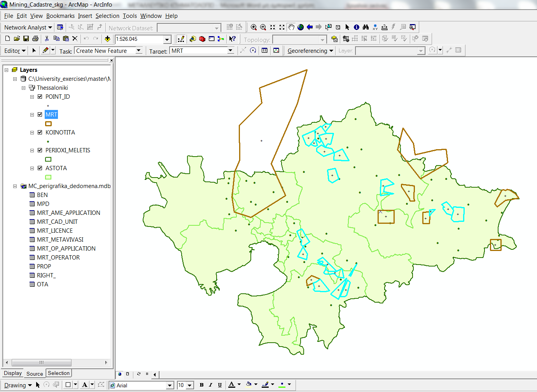This screenshot has width=537, height=392.
Task: Open the Target layer dropdown
Action: click(x=231, y=51)
